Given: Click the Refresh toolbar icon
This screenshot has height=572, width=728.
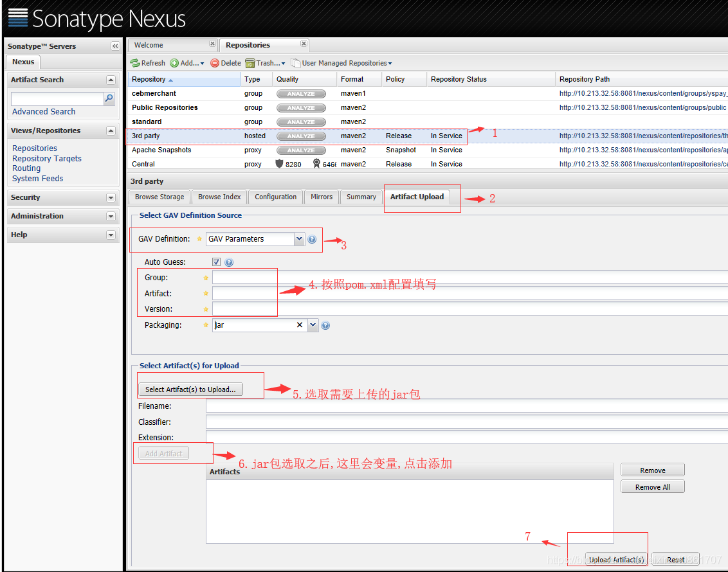Looking at the screenshot, I should (x=135, y=63).
